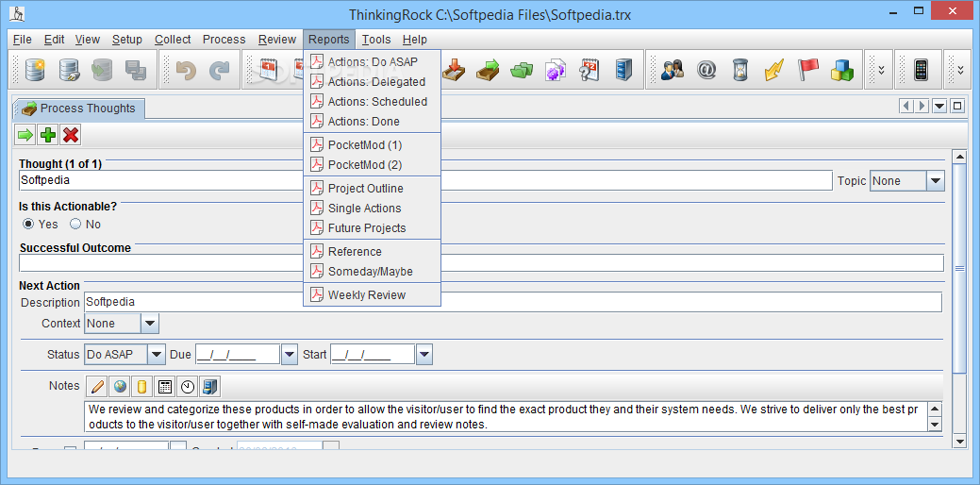Click the calendar with question mark icon
980x485 pixels.
pyautogui.click(x=589, y=70)
